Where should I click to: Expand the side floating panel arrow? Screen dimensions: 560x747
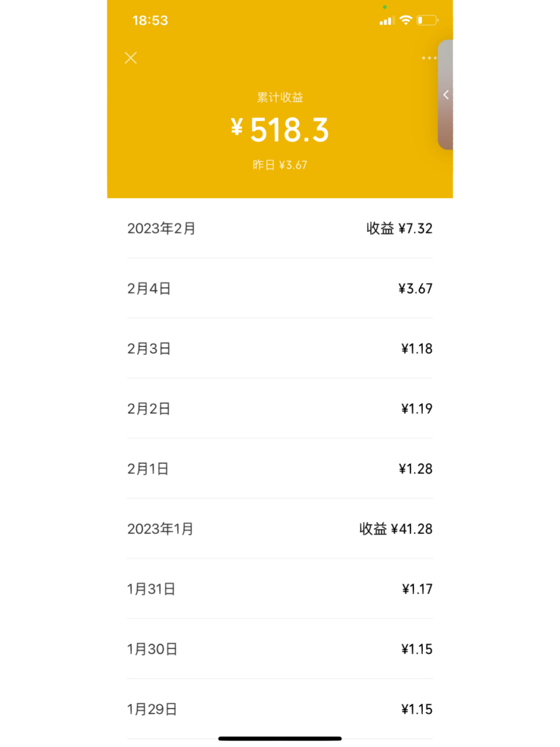[x=446, y=95]
